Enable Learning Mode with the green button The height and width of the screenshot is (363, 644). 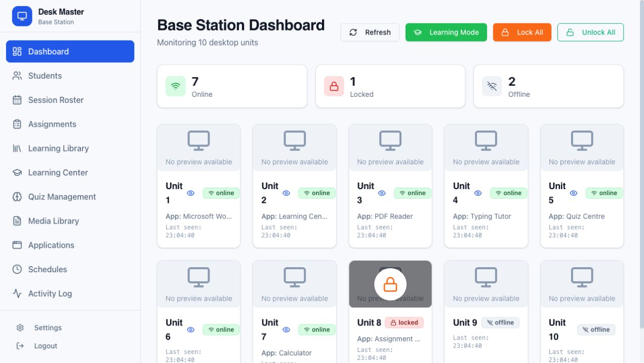click(446, 32)
